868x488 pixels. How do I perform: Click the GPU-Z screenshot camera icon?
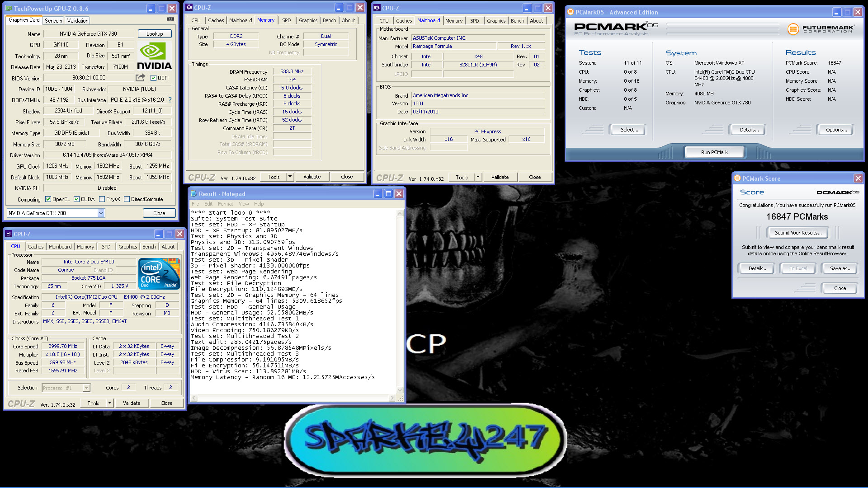coord(170,19)
